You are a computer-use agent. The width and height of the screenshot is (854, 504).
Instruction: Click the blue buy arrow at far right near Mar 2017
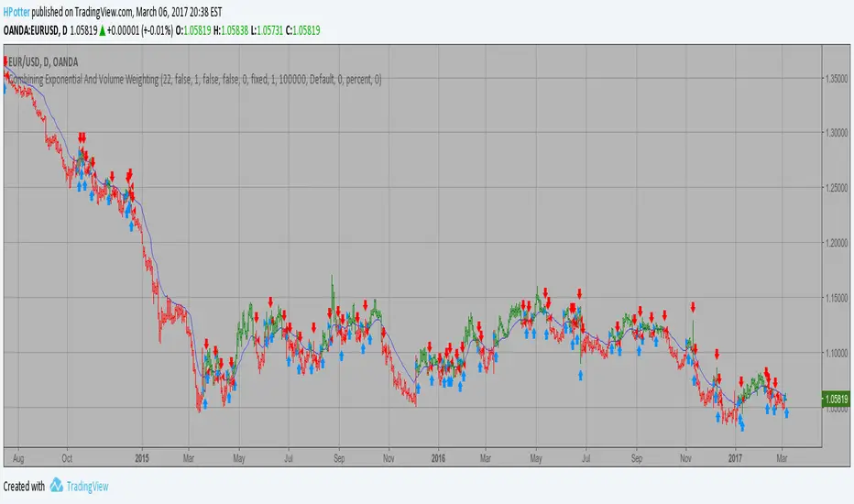(786, 413)
